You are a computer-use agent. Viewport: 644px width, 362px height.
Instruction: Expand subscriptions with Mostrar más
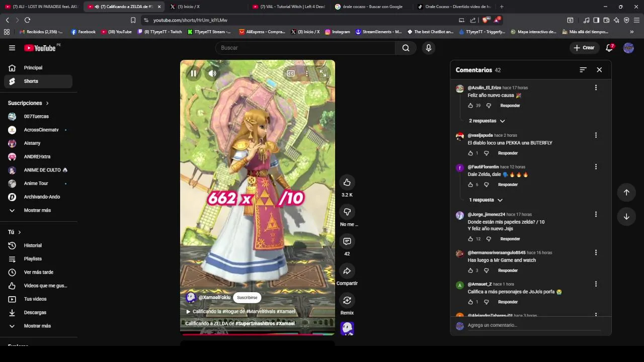(38, 210)
